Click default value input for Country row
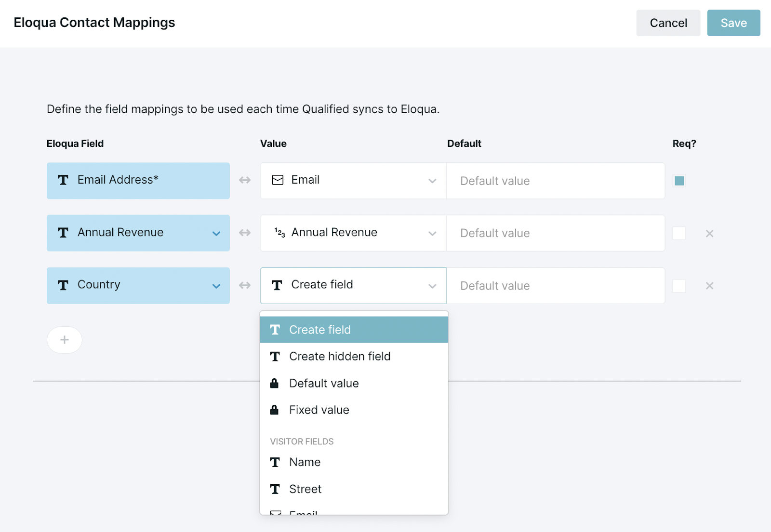This screenshot has width=771, height=532. tap(556, 285)
